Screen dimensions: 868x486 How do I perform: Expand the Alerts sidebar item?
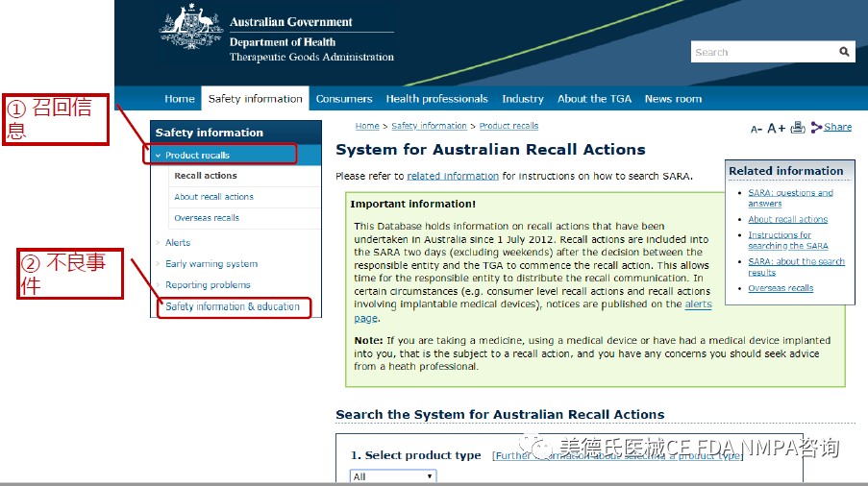159,243
